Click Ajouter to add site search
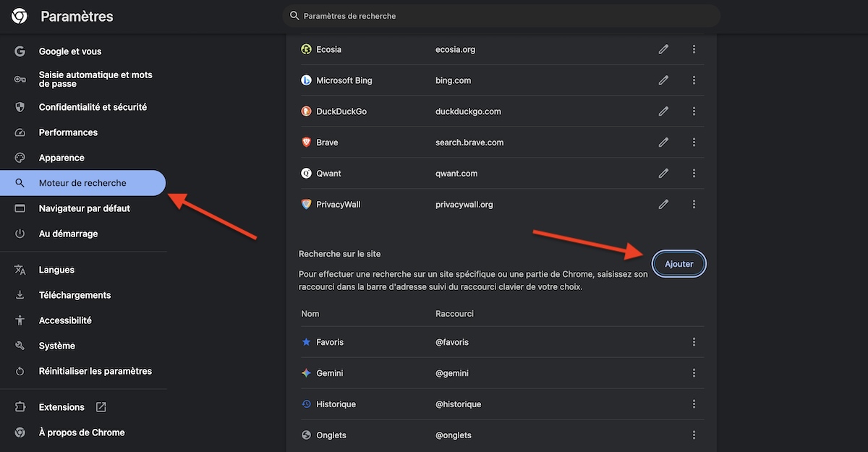This screenshot has height=452, width=868. click(679, 264)
